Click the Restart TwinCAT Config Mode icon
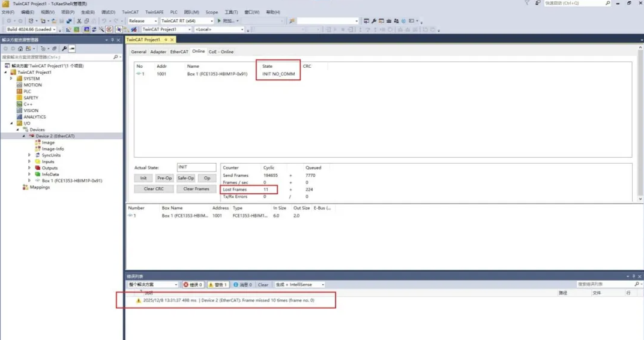Screen dimensions: 644x340 pos(86,29)
